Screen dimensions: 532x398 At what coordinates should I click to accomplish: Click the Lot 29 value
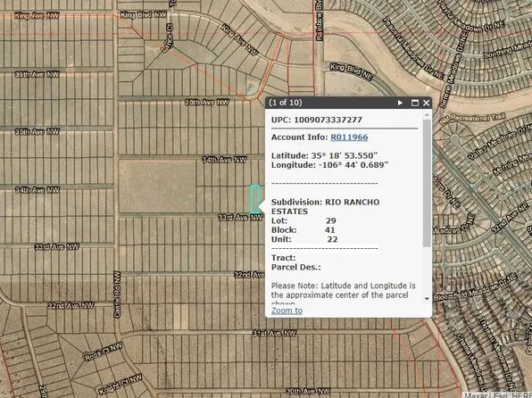(x=331, y=221)
